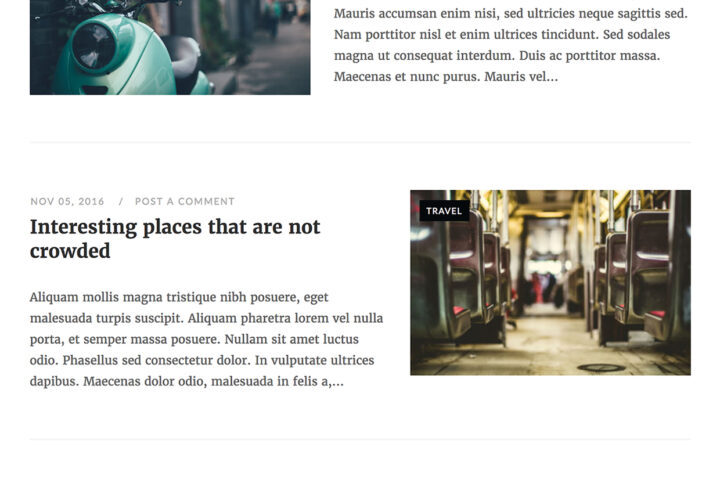Click the slash separator after the date
The image size is (720, 480).
[x=121, y=201]
